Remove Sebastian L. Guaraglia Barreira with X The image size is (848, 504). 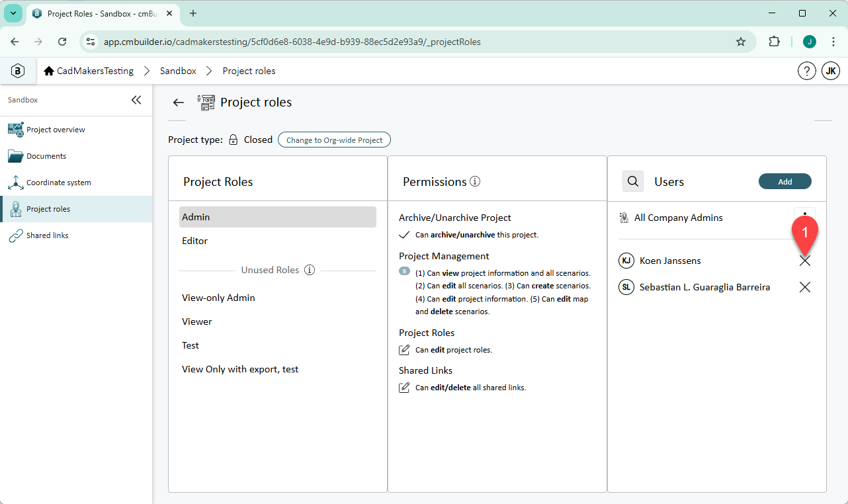click(805, 287)
